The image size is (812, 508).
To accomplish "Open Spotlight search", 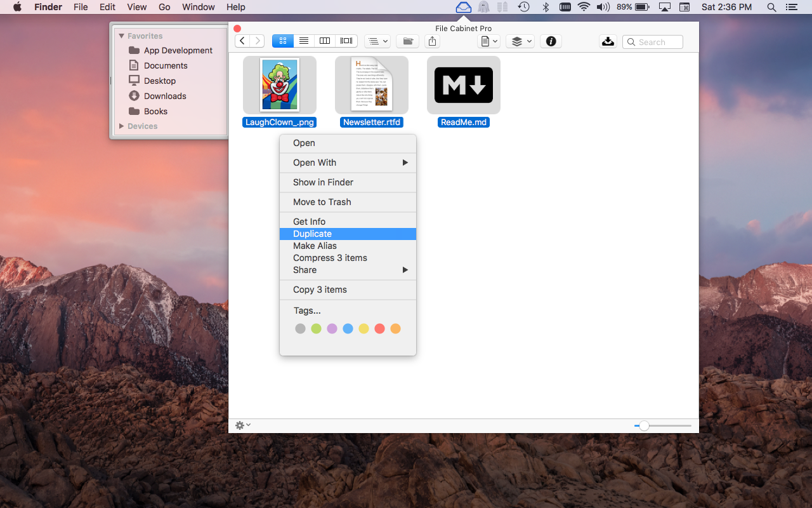I will (x=771, y=7).
